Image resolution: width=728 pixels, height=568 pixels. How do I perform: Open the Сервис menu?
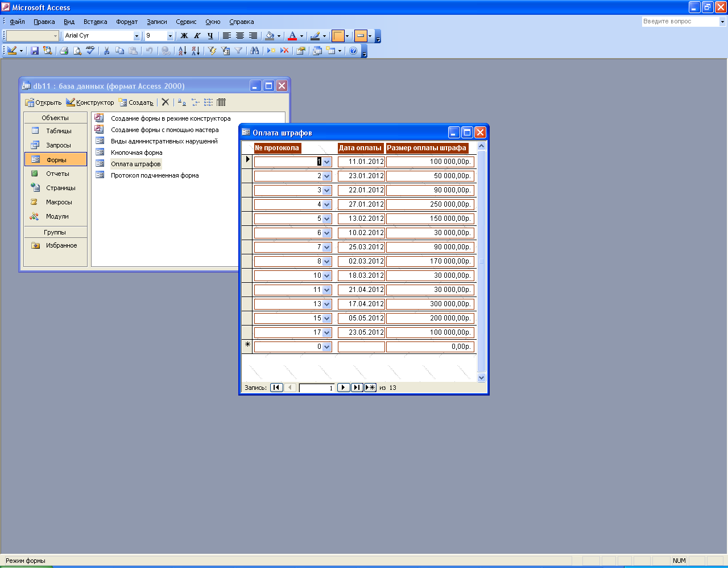pyautogui.click(x=186, y=22)
